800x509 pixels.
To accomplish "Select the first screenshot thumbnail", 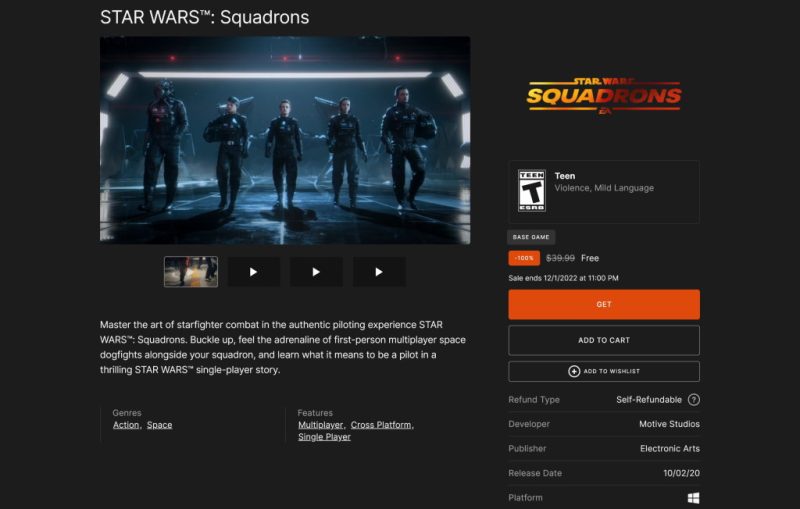I will tap(191, 272).
